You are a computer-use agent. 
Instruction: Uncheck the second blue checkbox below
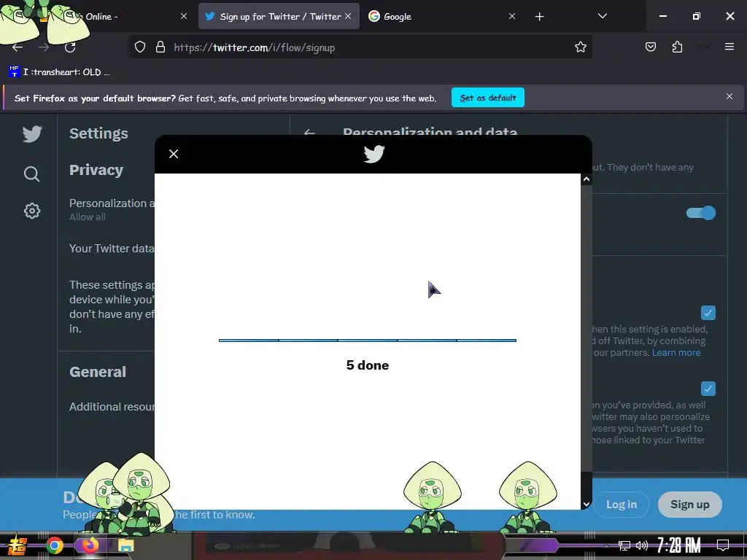[x=708, y=389]
